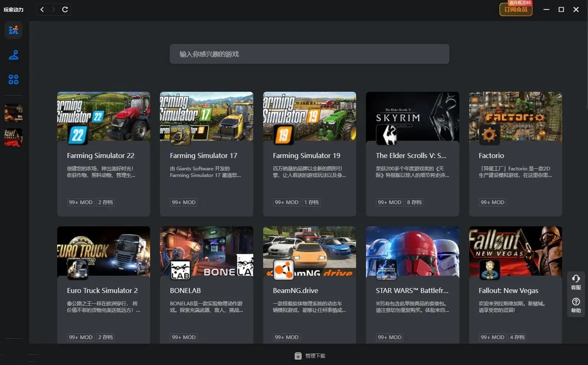Click the Farming Simulator 22 small icon

78,134
